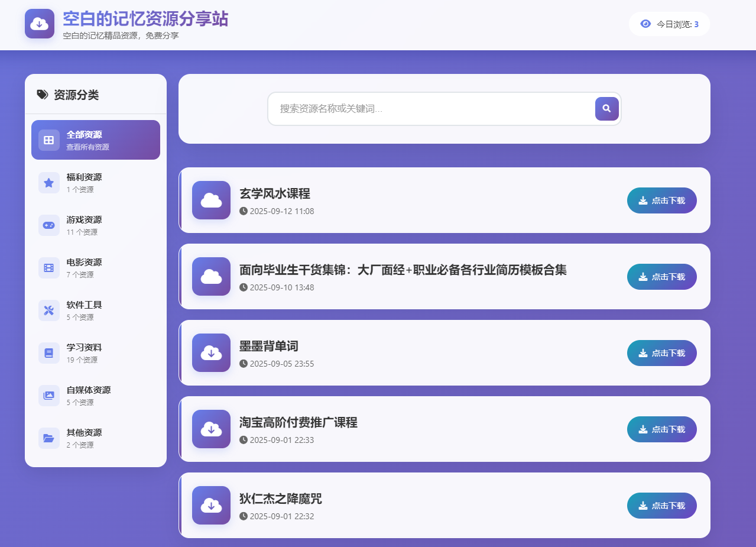The image size is (756, 547).
Task: Select the star icon for 福利资源
Action: (x=48, y=182)
